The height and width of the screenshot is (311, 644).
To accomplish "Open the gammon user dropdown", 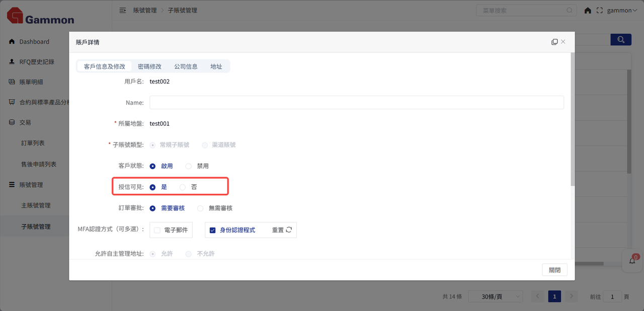I will click(622, 11).
